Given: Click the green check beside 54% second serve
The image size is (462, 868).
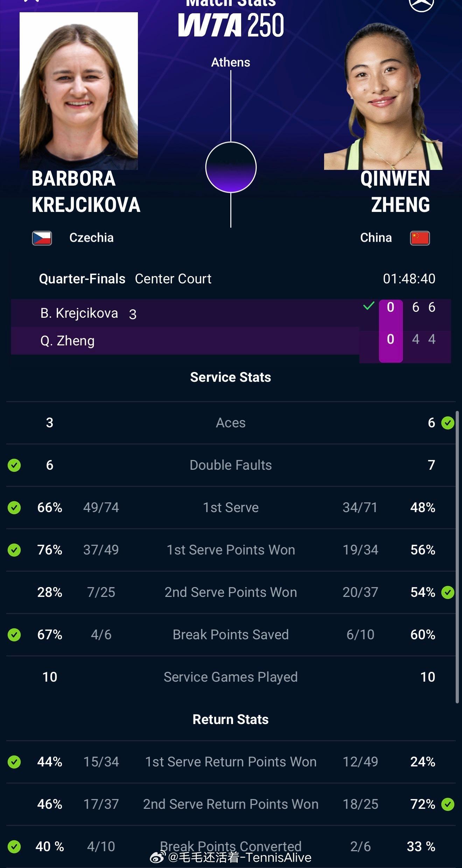Looking at the screenshot, I should 448,592.
